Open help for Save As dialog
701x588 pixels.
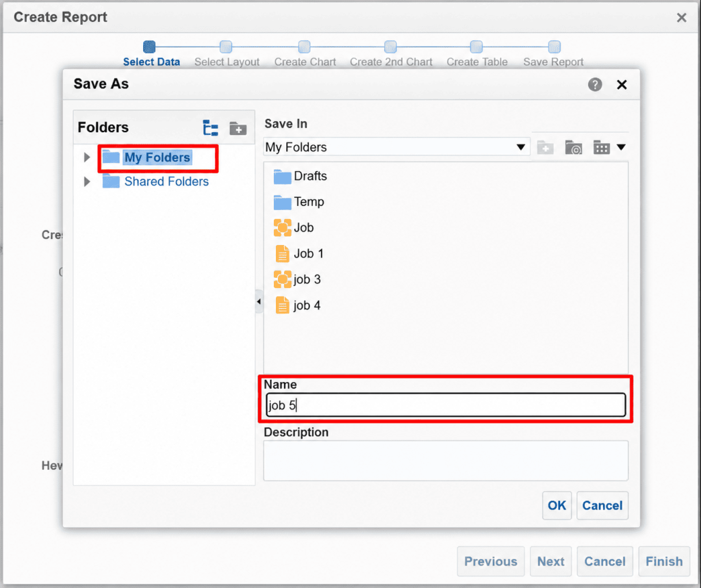tap(595, 84)
